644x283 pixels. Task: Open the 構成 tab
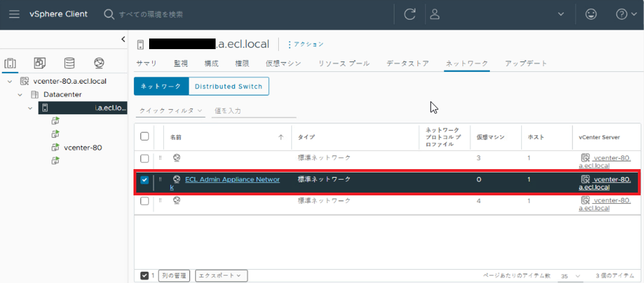[212, 64]
